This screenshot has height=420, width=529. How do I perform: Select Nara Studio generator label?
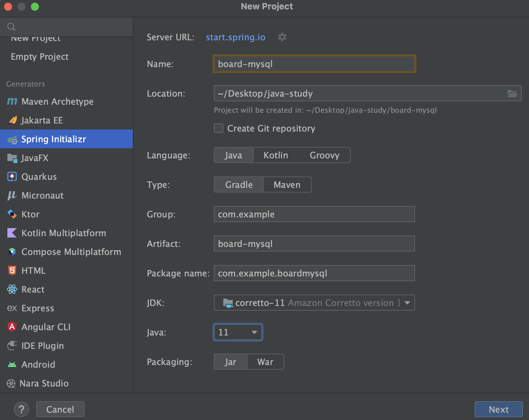[x=44, y=383]
